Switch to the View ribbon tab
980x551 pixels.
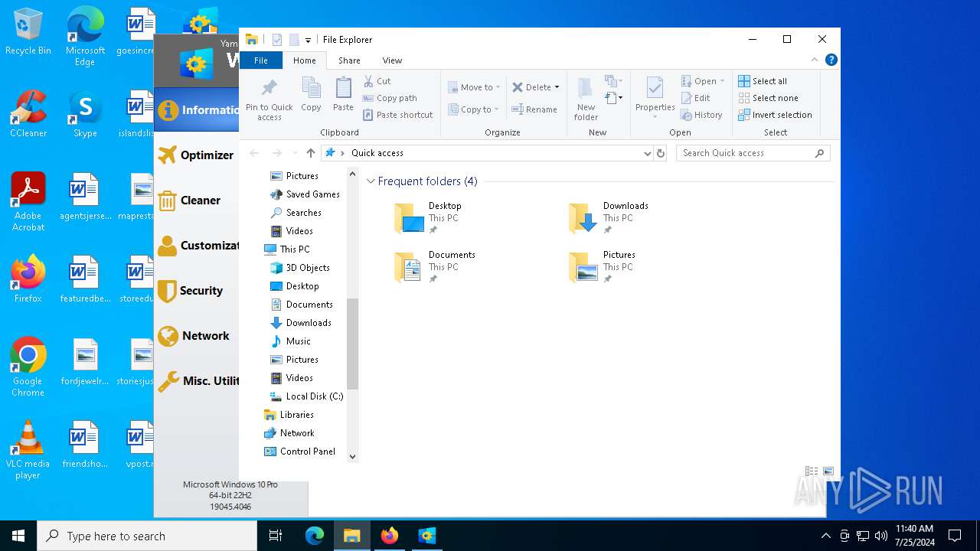pos(392,60)
